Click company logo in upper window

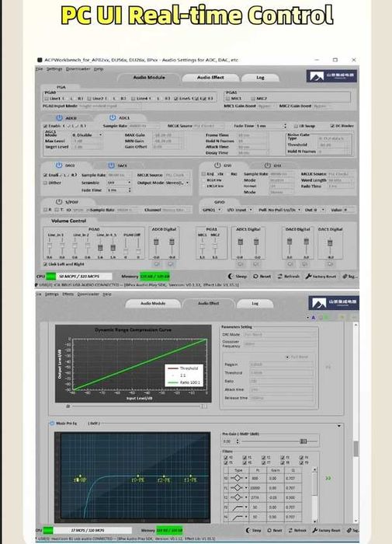click(331, 76)
